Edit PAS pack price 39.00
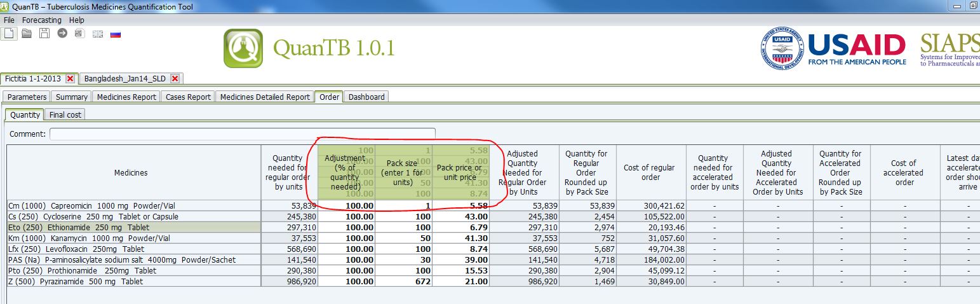The height and width of the screenshot is (304, 980). pyautogui.click(x=460, y=259)
